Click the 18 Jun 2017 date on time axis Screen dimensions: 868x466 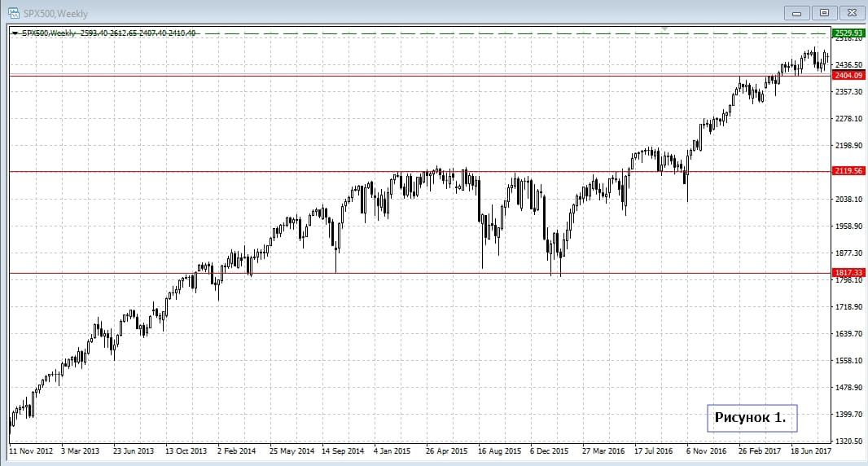coord(811,450)
